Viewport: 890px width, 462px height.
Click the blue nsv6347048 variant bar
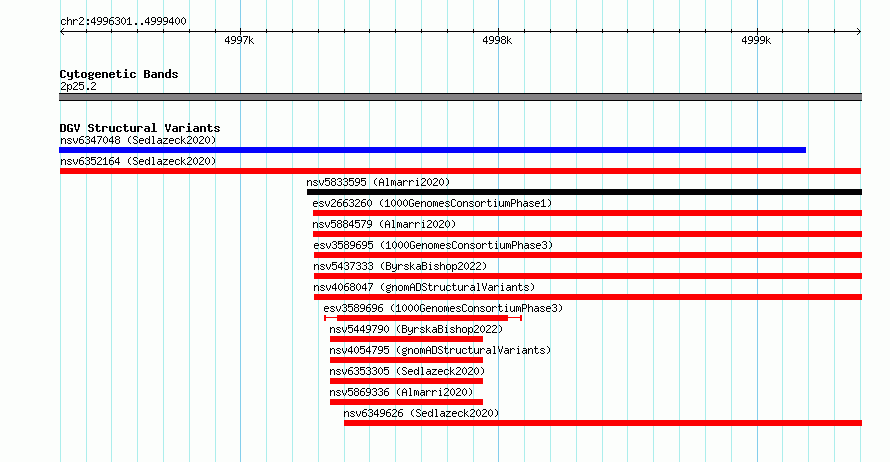[433, 150]
